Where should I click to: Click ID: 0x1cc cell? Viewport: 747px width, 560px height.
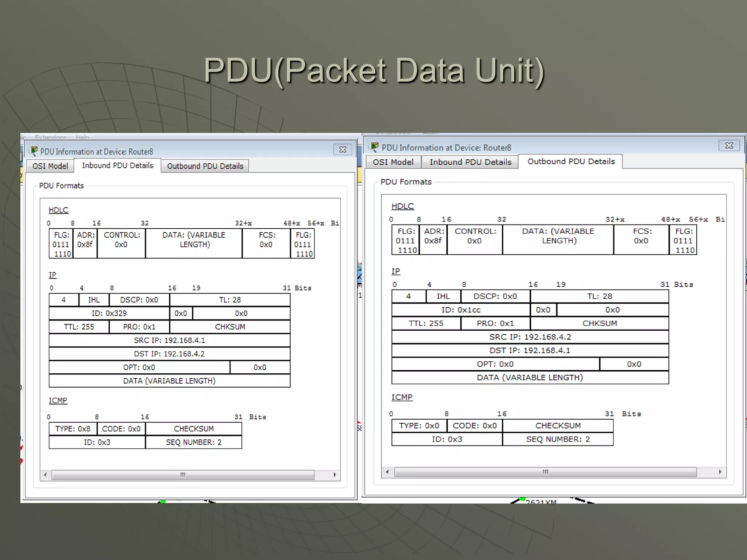point(461,310)
